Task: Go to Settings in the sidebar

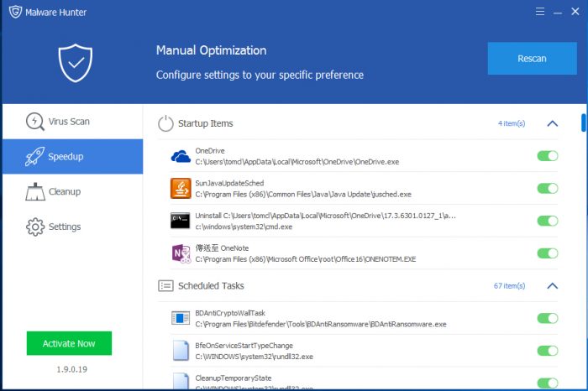Action: 65,227
